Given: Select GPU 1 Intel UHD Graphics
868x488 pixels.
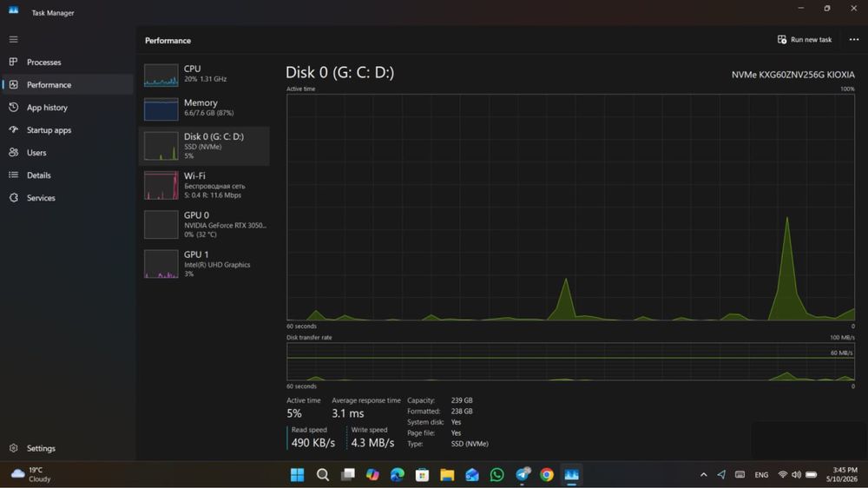Looking at the screenshot, I should tap(204, 264).
